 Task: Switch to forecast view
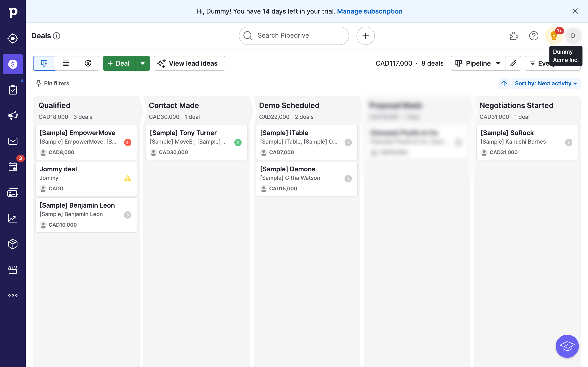coord(88,63)
